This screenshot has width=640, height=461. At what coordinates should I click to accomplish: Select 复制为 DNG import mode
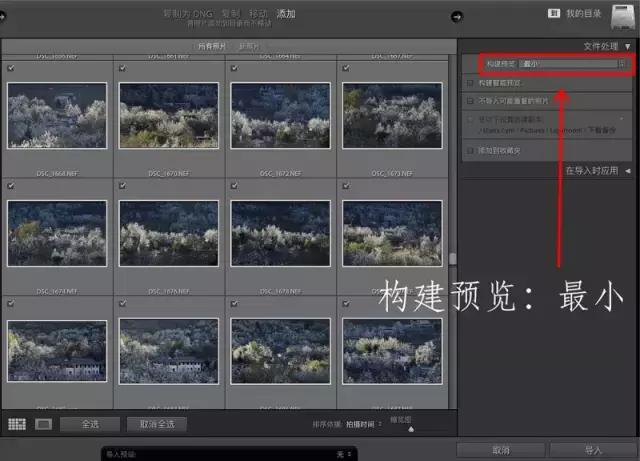[x=188, y=13]
